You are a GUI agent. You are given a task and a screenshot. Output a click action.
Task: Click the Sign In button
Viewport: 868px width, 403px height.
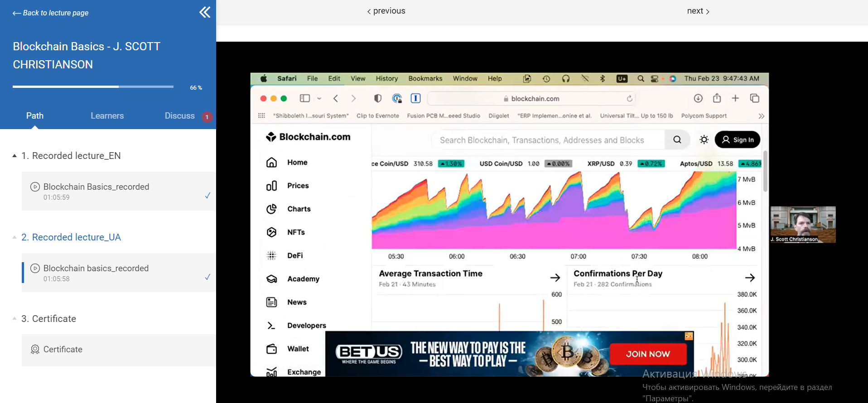click(738, 139)
